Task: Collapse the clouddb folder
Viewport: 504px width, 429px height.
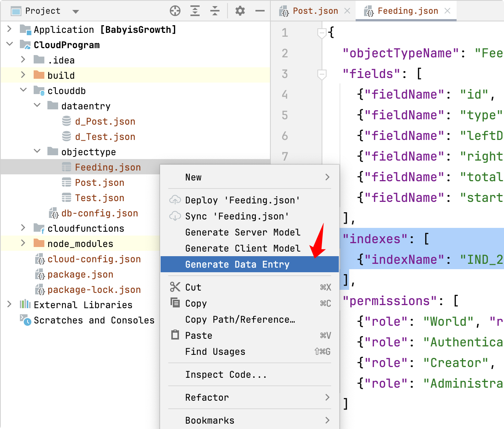Action: (x=23, y=90)
